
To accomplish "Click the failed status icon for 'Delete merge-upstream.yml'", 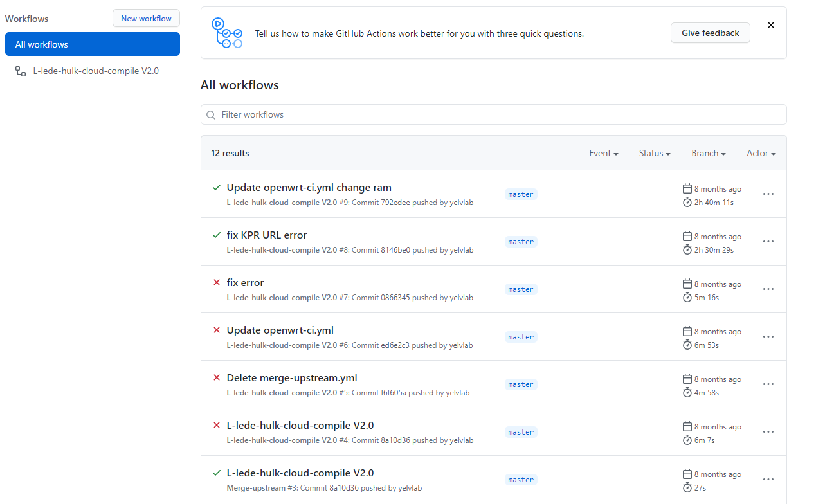I will 217,378.
